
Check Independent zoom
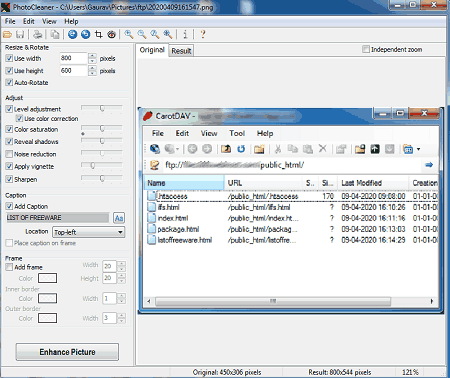pyautogui.click(x=366, y=49)
